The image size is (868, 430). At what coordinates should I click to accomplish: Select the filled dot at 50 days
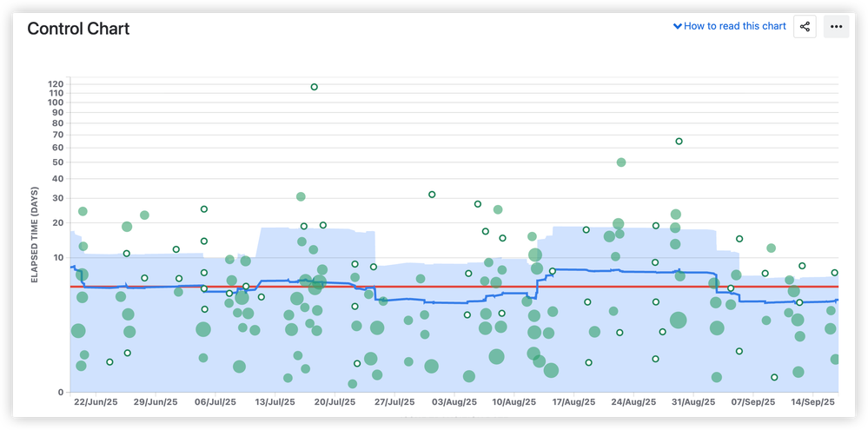(x=621, y=162)
